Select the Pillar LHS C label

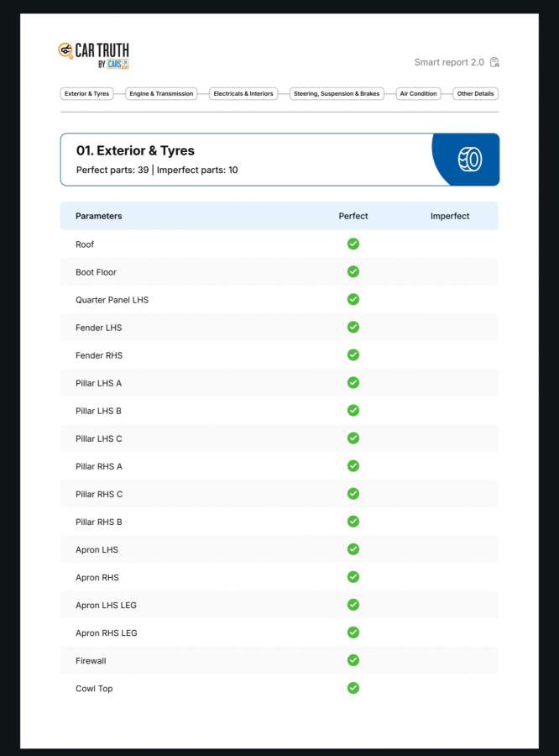point(99,438)
